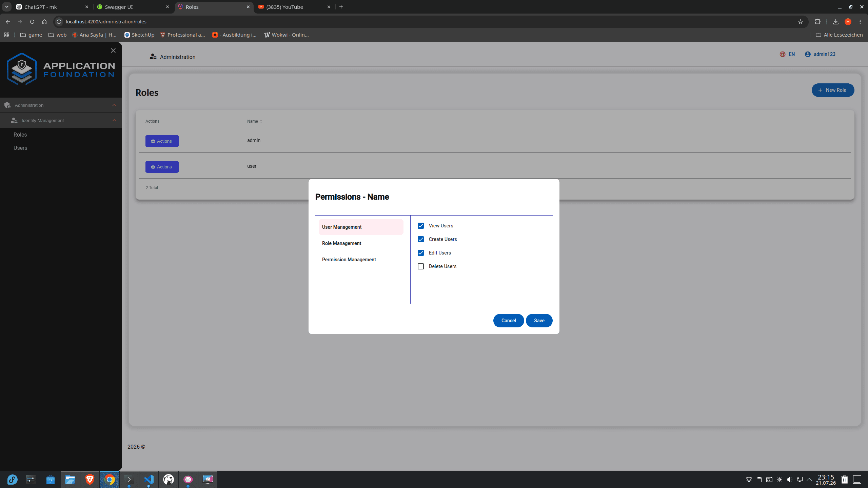
Task: Go to browser home page icon
Action: pyautogui.click(x=44, y=21)
